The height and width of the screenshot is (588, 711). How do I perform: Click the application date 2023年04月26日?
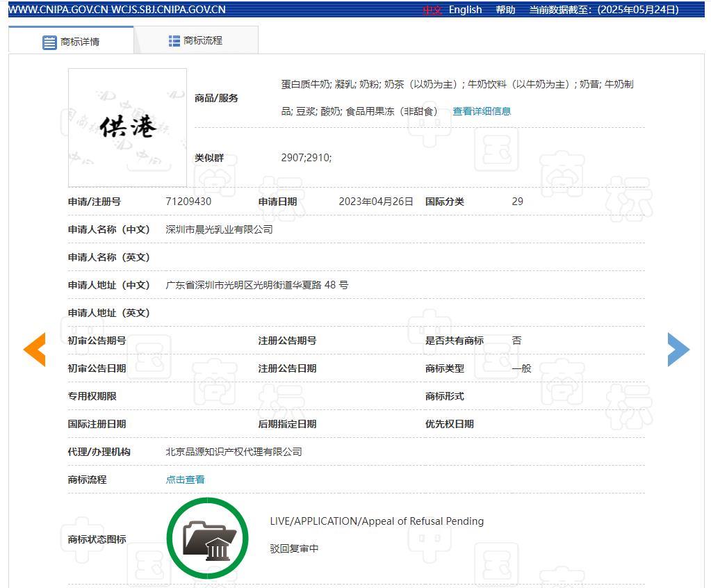point(376,202)
